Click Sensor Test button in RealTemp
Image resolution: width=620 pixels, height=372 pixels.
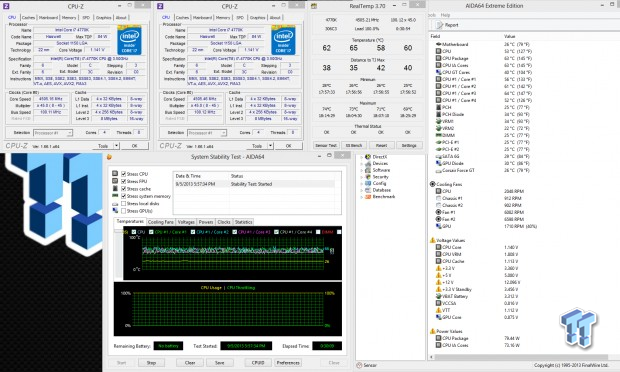[326, 145]
